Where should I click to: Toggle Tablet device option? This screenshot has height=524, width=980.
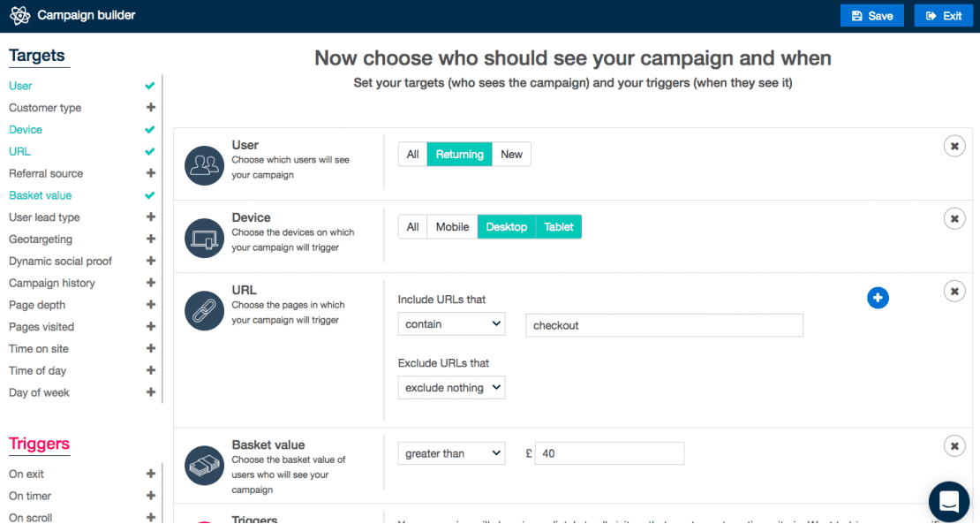point(559,227)
